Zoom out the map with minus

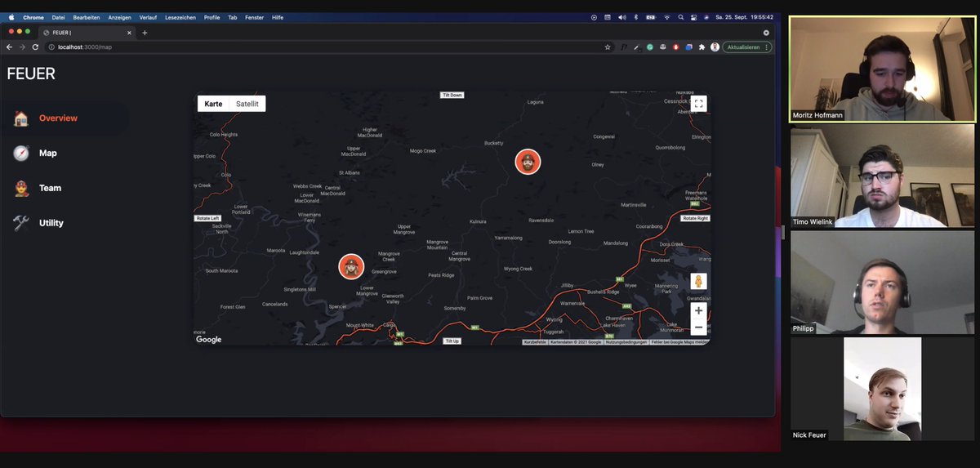tap(698, 328)
